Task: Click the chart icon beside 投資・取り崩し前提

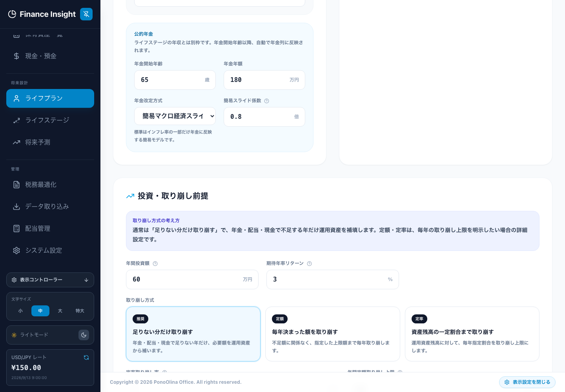Action: [130, 196]
